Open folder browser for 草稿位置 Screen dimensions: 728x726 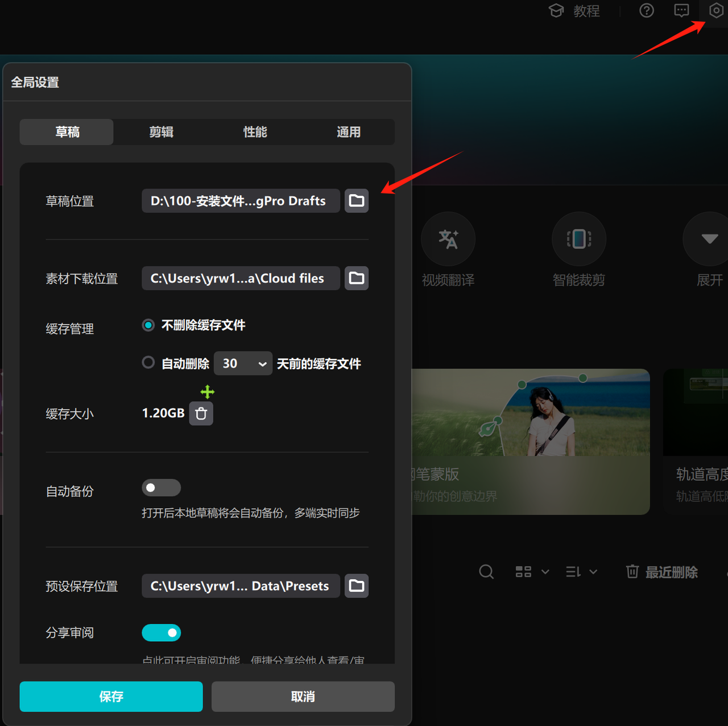pyautogui.click(x=356, y=200)
